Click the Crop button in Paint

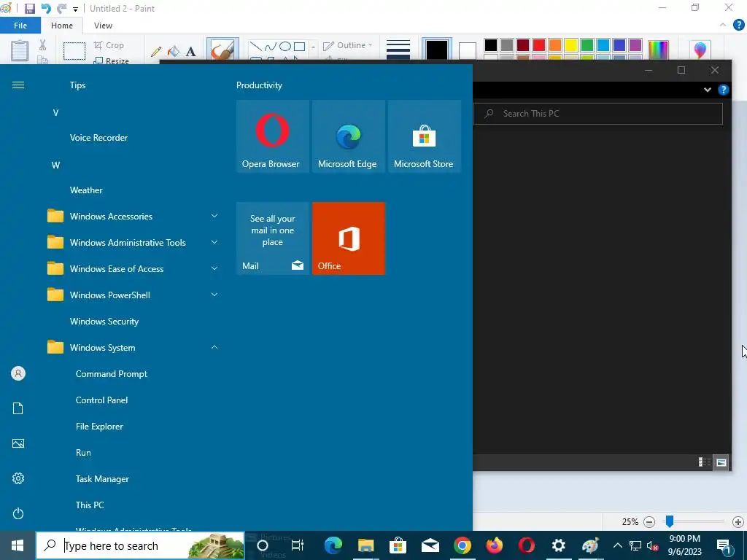pyautogui.click(x=109, y=45)
